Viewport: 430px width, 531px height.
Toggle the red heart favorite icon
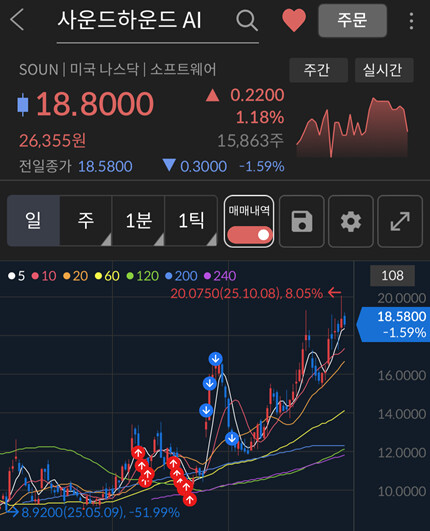click(294, 20)
